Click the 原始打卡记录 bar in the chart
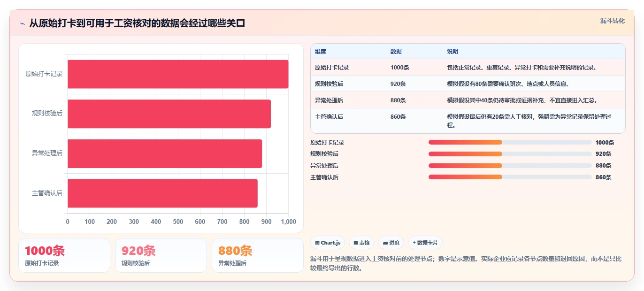The width and height of the screenshot is (644, 291). pos(178,74)
